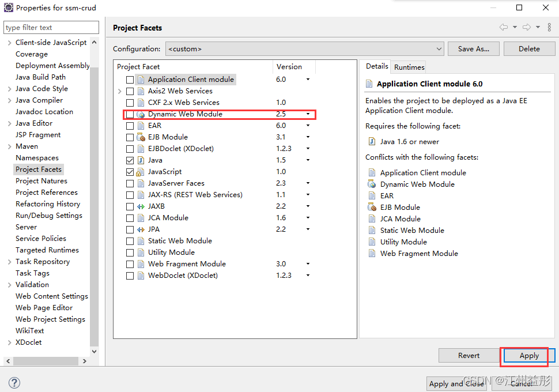
Task: Click the Revert button
Action: tap(469, 356)
